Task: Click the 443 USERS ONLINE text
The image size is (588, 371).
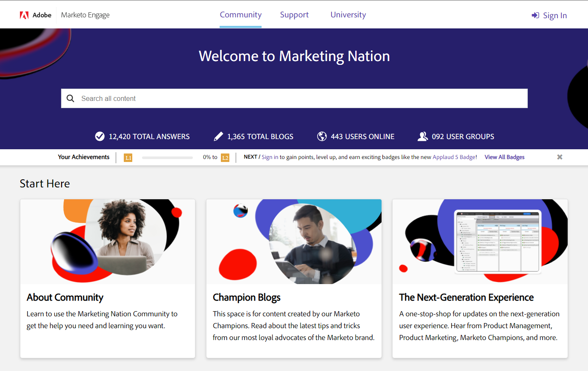Action: click(362, 137)
